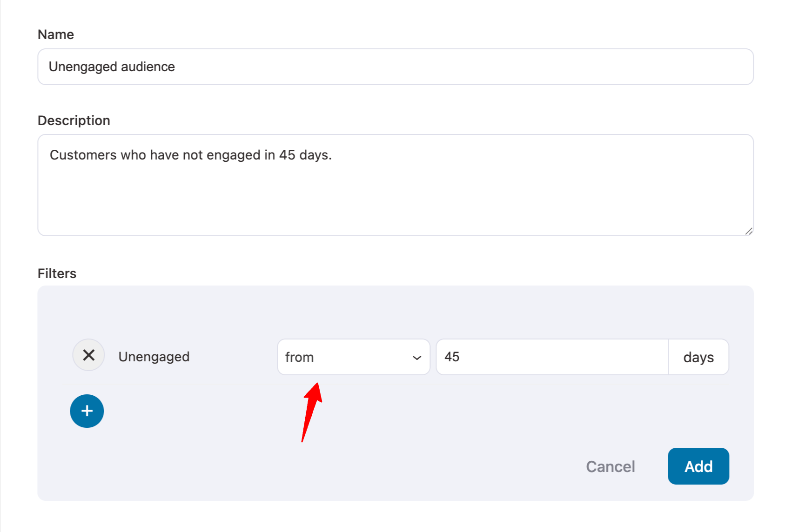Edit the 45 days value field
Viewport: 785px width, 532px height.
click(552, 357)
